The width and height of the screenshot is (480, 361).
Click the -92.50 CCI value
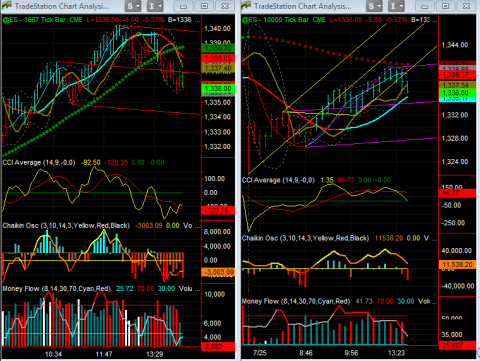pyautogui.click(x=90, y=162)
